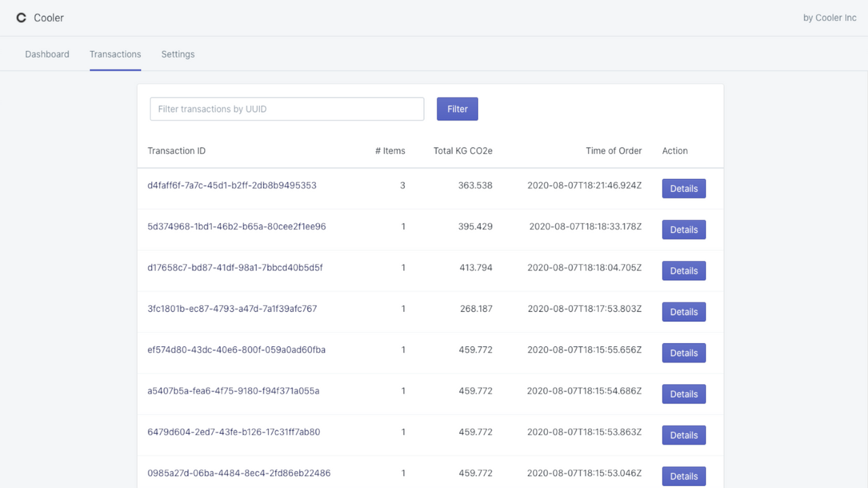Open details for transaction ef574d80
Screen dimensions: 868x488
pyautogui.click(x=684, y=352)
